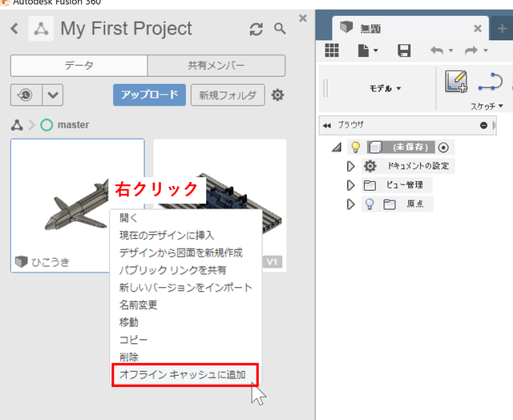This screenshot has height=420, width=513.
Task: Click the V1 version badge
Action: tap(273, 262)
